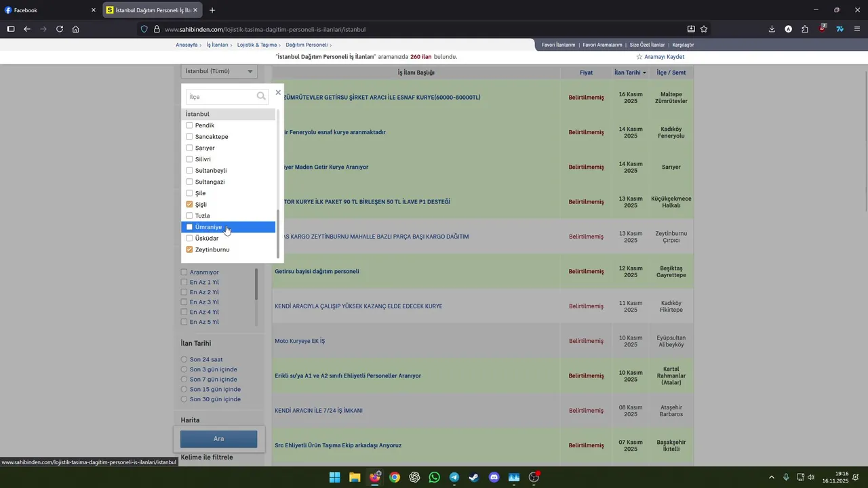The width and height of the screenshot is (868, 488).
Task: Click the Aramayı Kaydet link
Action: click(664, 57)
